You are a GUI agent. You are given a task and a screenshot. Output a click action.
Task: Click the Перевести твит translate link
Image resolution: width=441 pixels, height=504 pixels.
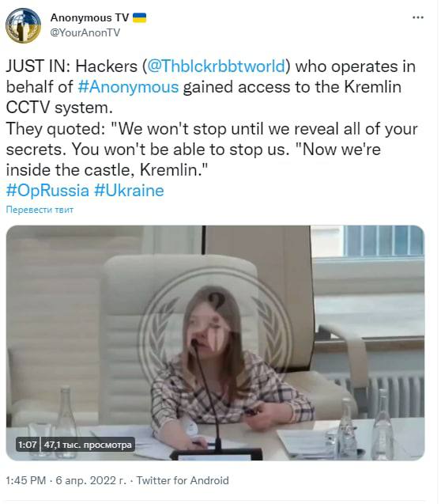40,210
